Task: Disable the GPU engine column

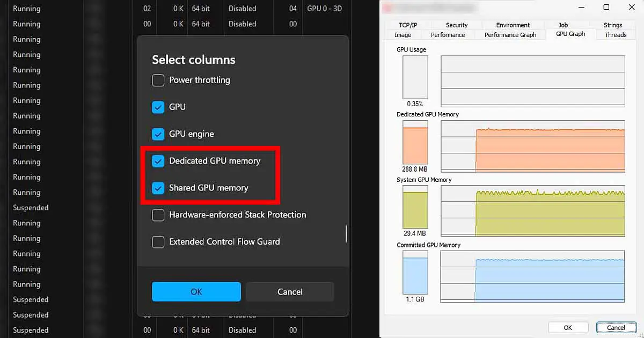Action: 158,134
